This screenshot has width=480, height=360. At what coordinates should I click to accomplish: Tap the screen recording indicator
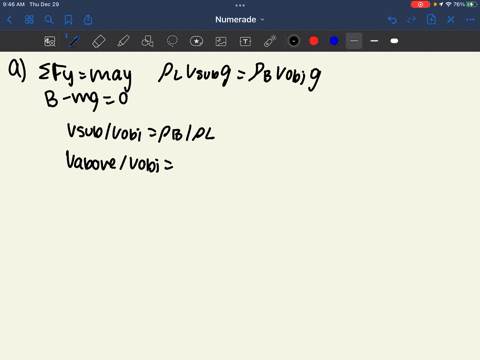click(420, 4)
